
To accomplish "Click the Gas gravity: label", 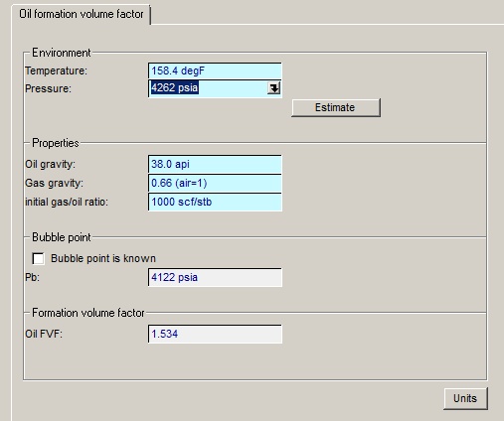I will click(x=54, y=183).
